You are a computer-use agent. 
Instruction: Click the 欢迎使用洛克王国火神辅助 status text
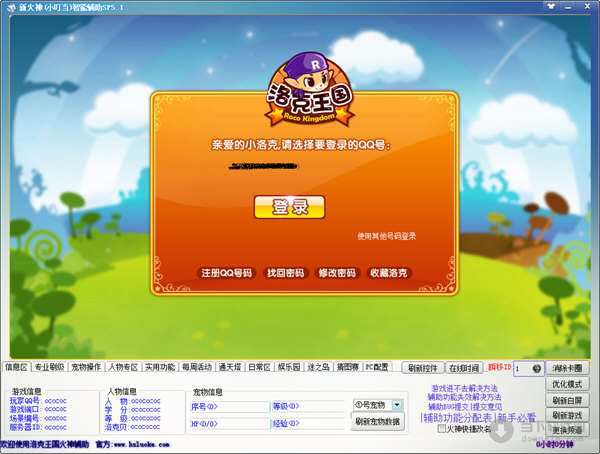45,444
